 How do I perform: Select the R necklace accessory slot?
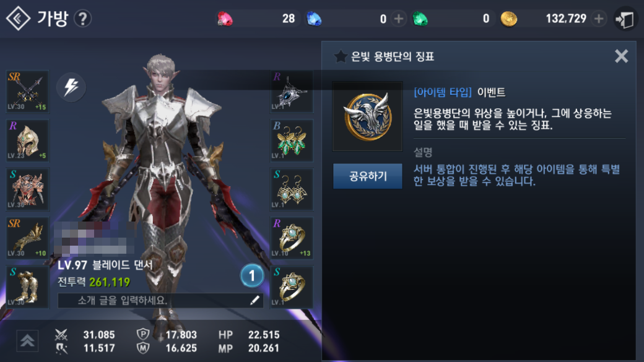[x=292, y=92]
